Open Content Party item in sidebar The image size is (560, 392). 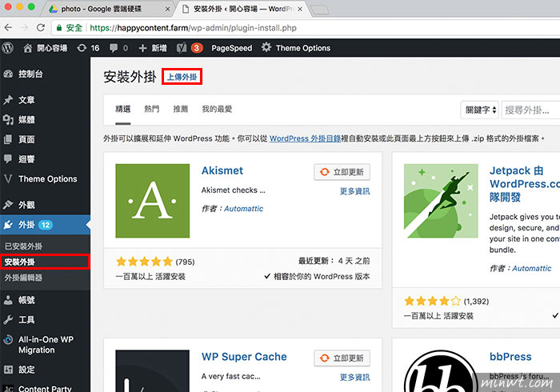coord(45,388)
